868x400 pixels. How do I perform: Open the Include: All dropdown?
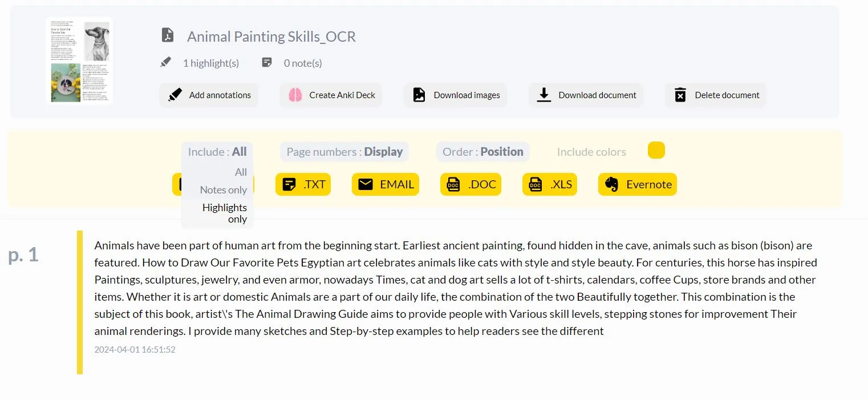[x=217, y=151]
